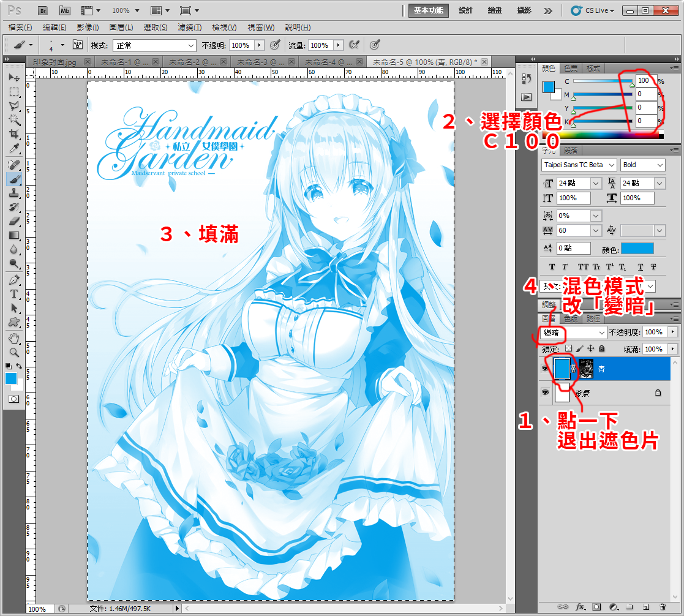Open the CS Live menu button

click(593, 10)
